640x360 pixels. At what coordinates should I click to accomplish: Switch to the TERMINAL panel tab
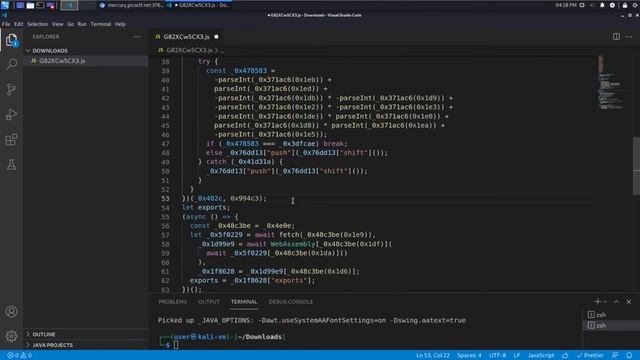[x=244, y=302]
